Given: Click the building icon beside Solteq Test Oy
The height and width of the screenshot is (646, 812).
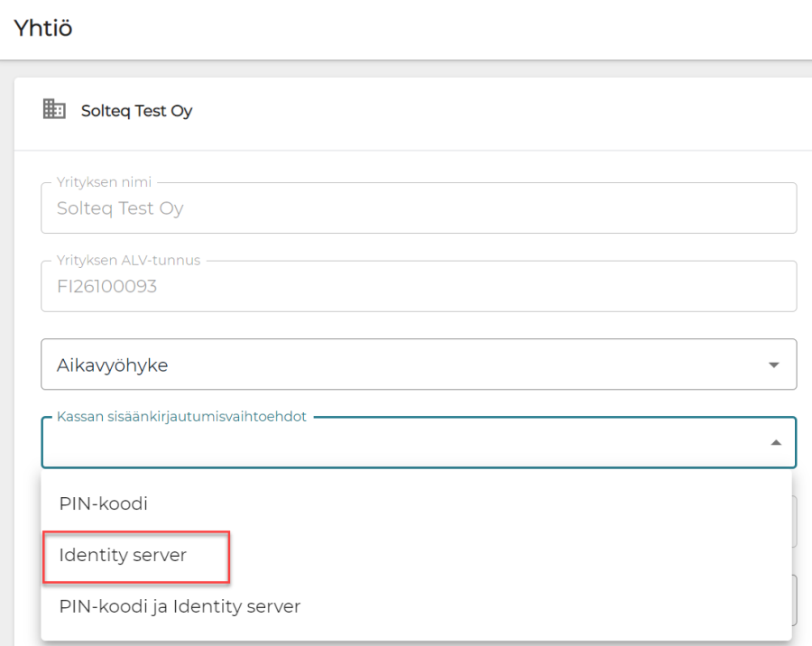Looking at the screenshot, I should pyautogui.click(x=54, y=110).
